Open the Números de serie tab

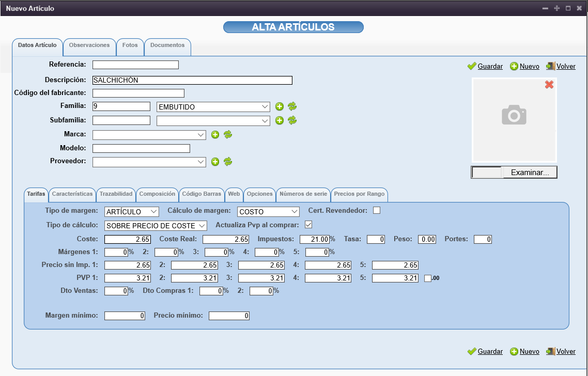303,194
